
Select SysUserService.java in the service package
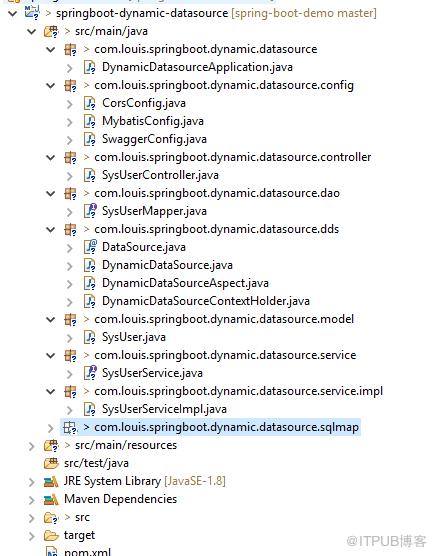click(x=152, y=373)
